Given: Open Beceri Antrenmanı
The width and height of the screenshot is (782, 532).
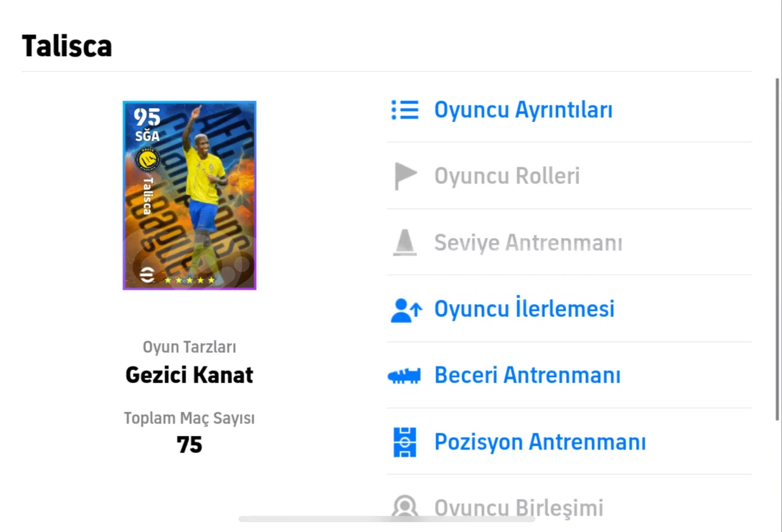Looking at the screenshot, I should tap(527, 375).
